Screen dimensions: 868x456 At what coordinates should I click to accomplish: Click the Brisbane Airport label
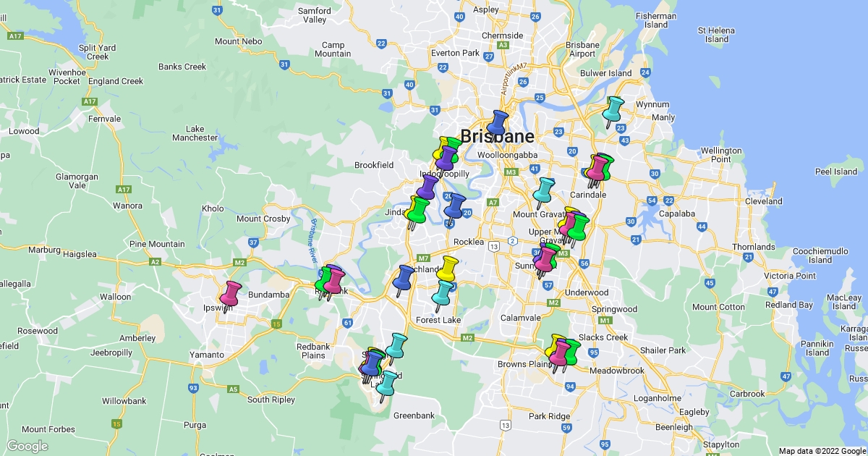(582, 49)
